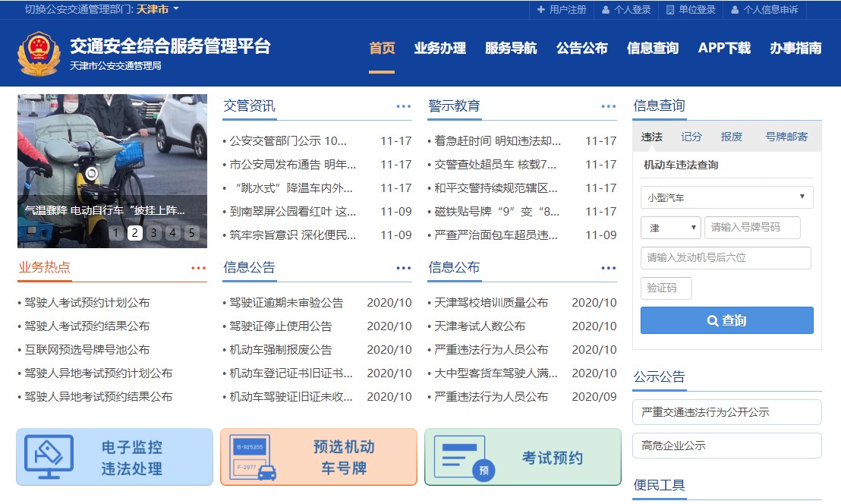
Task: Open 电子监控违法处理 (electronic monitoring) service icon
Action: (x=112, y=456)
